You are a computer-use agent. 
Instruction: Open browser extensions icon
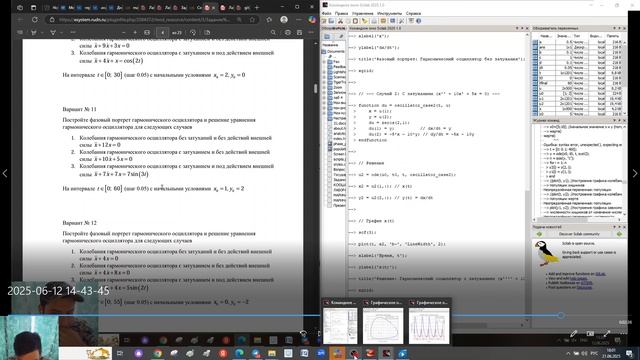pos(269,20)
